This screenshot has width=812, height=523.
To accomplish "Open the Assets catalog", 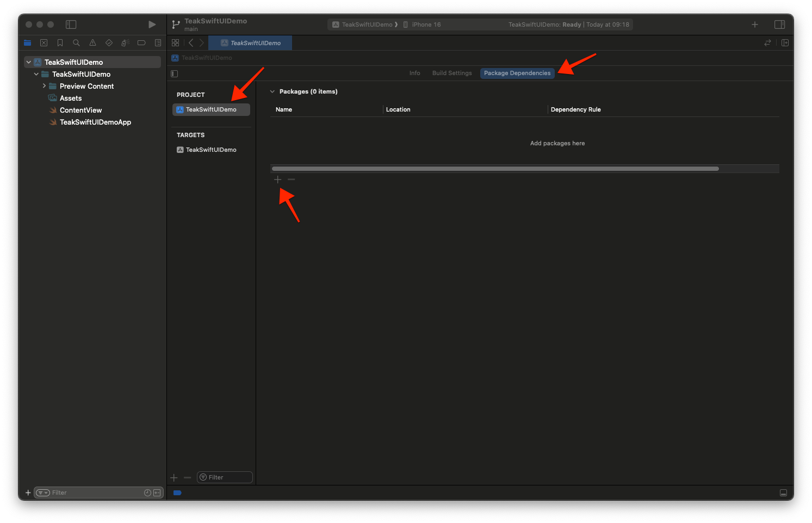I will (71, 98).
